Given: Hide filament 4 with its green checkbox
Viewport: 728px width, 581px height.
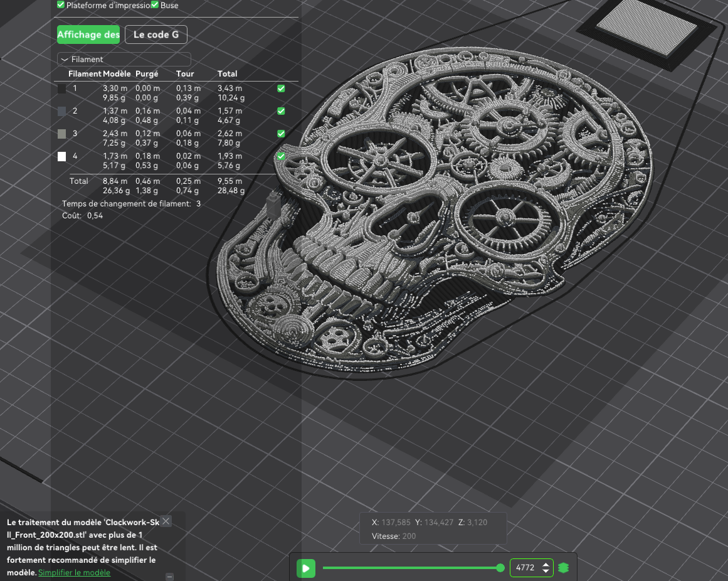Looking at the screenshot, I should [x=281, y=156].
